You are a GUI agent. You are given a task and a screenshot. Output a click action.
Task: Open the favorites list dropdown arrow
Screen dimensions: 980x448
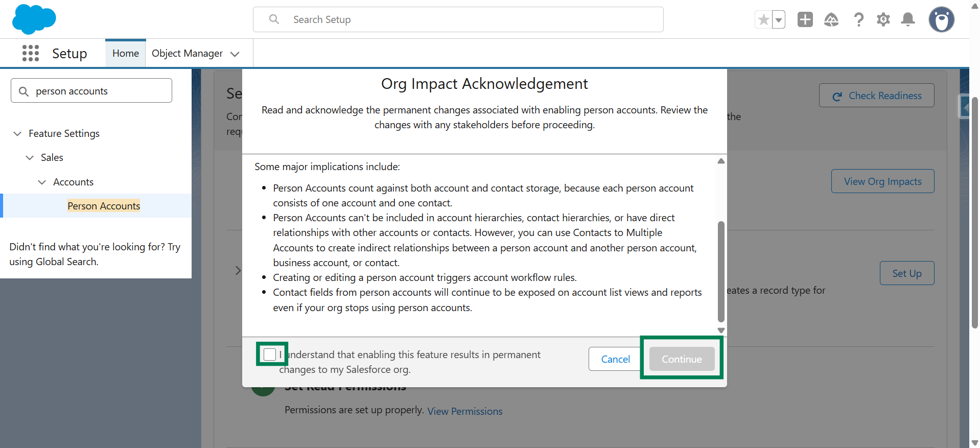click(x=779, y=20)
